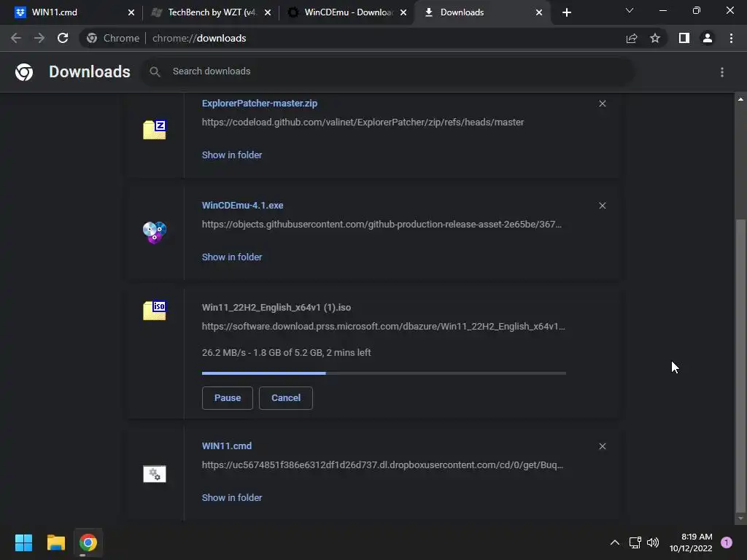Toggle the Chrome side panel icon
This screenshot has width=747, height=560.
684,38
